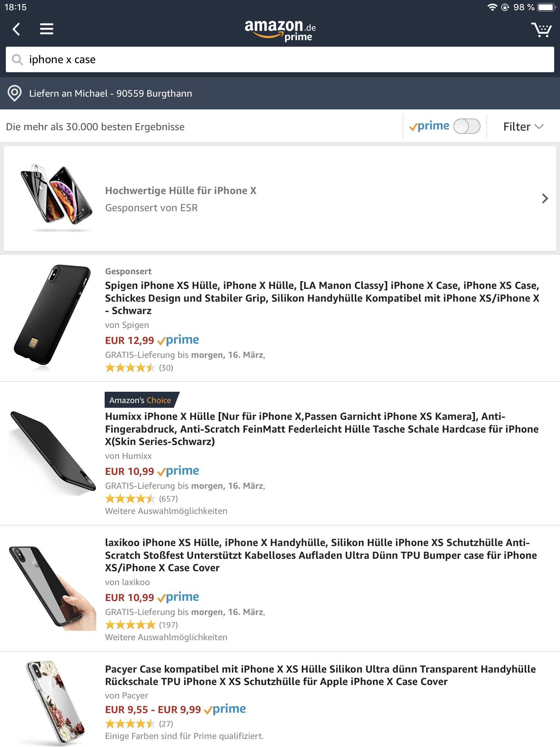The width and height of the screenshot is (560, 747).
Task: Tap the laxikoo case product thumbnail
Action: coord(52,588)
